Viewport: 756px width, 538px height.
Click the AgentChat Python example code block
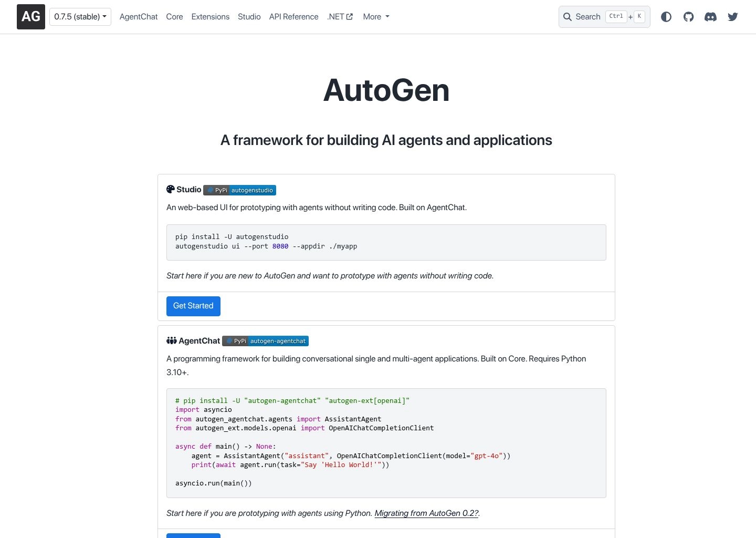pos(386,443)
